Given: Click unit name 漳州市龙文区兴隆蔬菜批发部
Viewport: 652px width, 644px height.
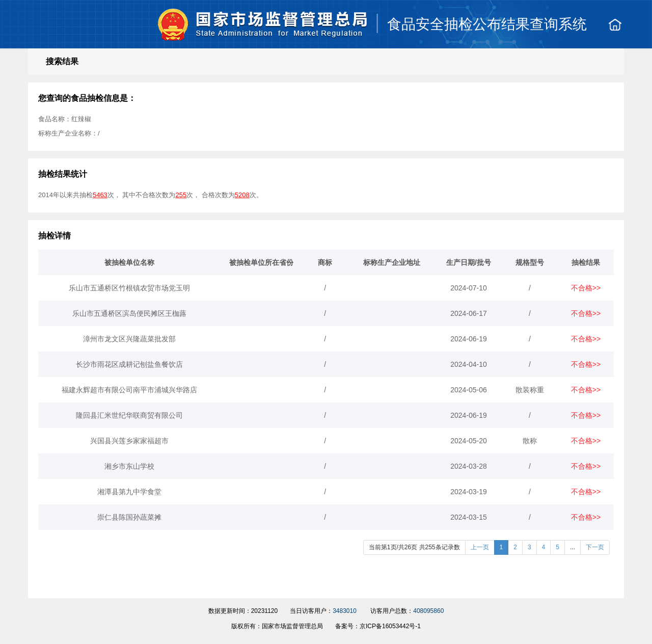Looking at the screenshot, I should pyautogui.click(x=129, y=339).
